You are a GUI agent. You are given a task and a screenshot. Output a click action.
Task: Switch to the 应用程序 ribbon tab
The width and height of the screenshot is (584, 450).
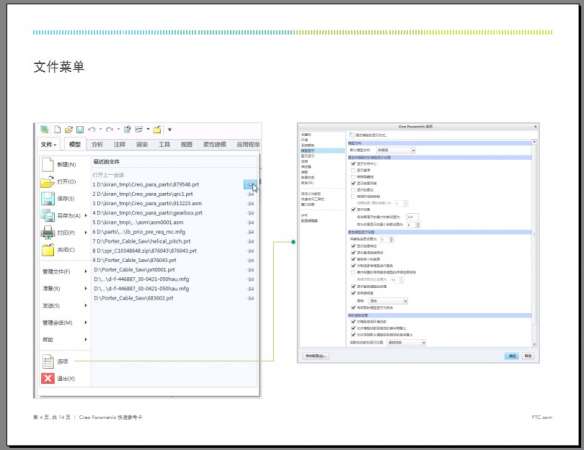pyautogui.click(x=248, y=144)
